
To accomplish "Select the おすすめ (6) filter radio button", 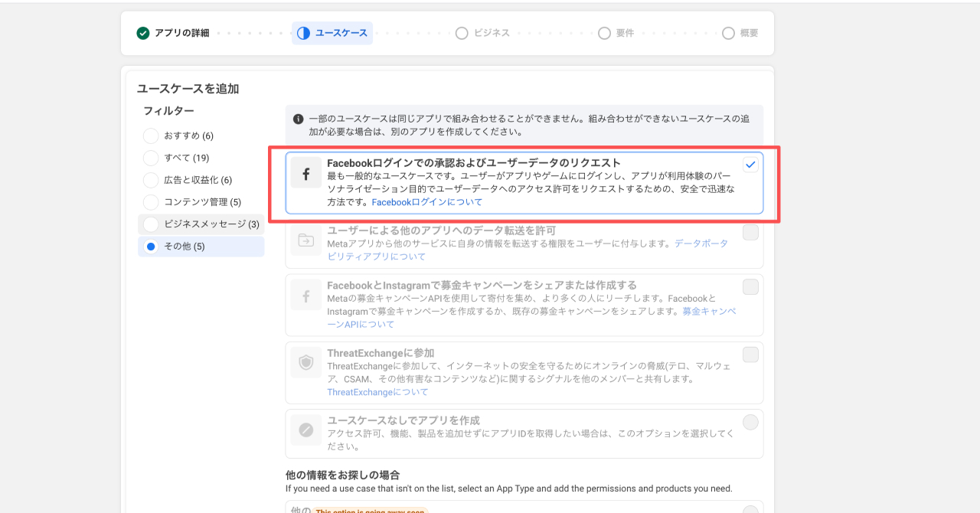I will 151,136.
